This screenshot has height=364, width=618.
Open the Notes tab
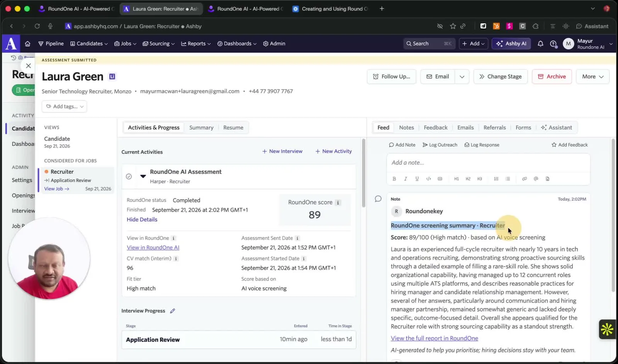click(406, 127)
